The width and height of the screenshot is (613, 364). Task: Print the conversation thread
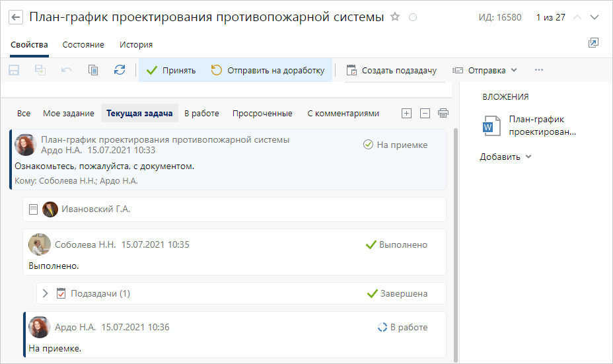443,113
